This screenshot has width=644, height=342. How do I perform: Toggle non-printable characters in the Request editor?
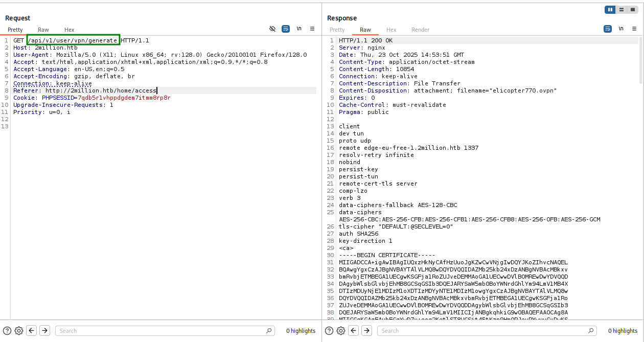[273, 29]
